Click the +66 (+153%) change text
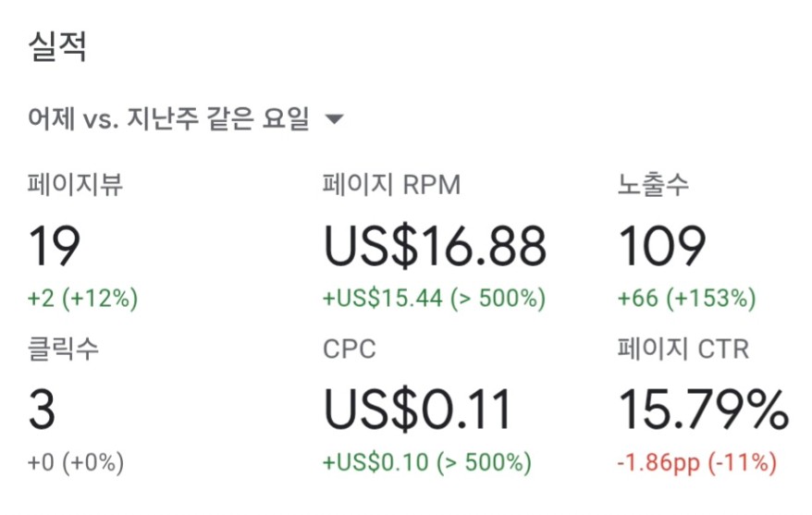The width and height of the screenshot is (812, 515). 686,298
